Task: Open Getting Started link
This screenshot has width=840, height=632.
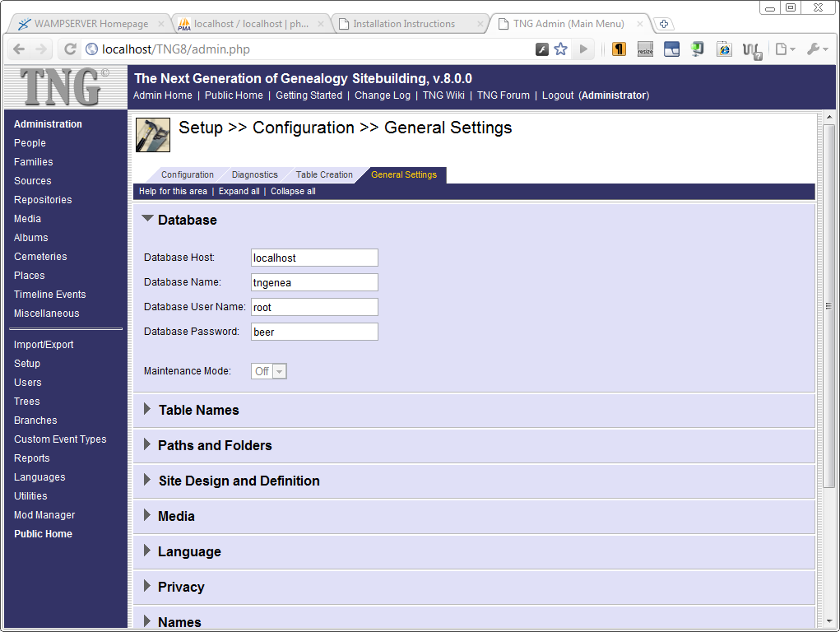Action: tap(309, 95)
